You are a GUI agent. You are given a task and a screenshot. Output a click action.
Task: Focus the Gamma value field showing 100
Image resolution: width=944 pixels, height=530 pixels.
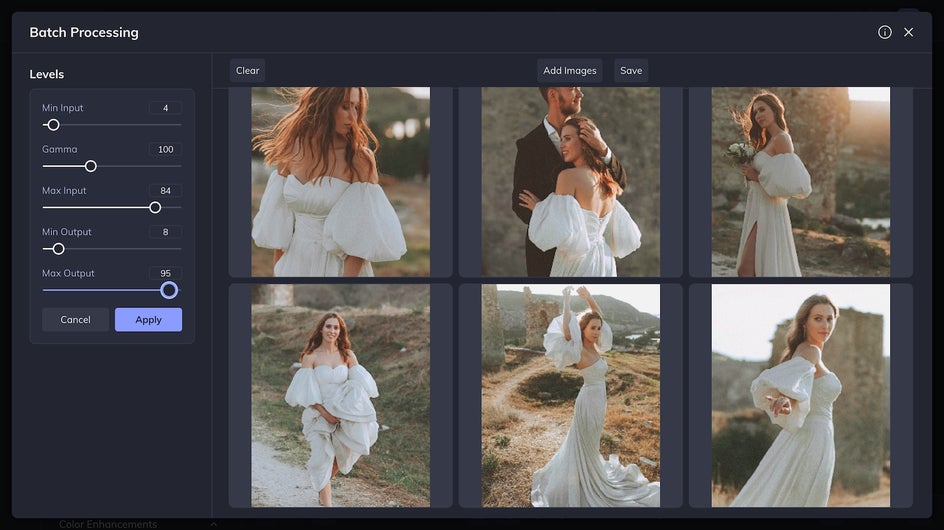166,149
